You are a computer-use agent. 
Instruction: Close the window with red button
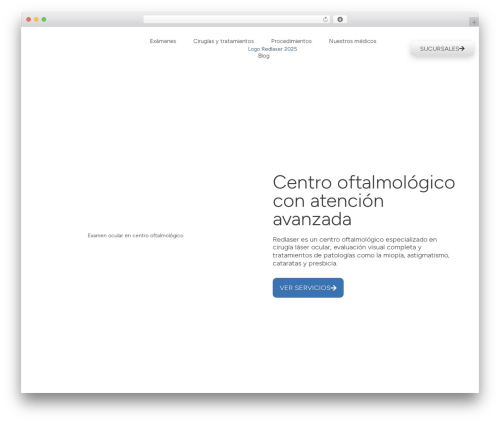(29, 20)
